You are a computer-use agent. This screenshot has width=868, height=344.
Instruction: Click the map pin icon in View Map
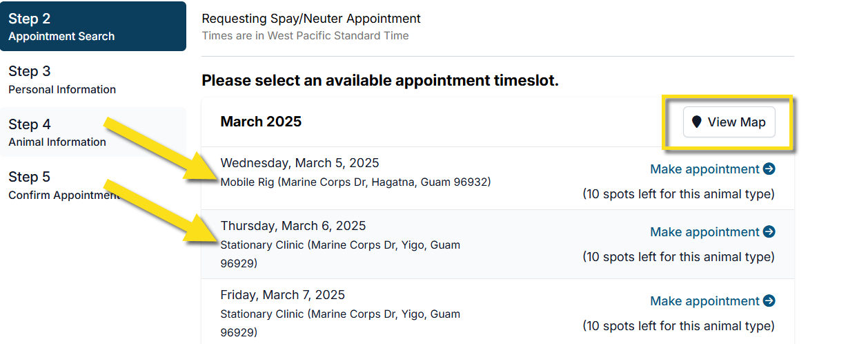pos(697,122)
